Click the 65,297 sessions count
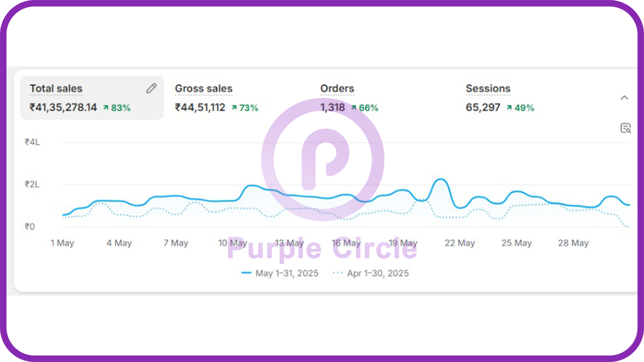Viewport: 644px width, 362px height. [483, 108]
